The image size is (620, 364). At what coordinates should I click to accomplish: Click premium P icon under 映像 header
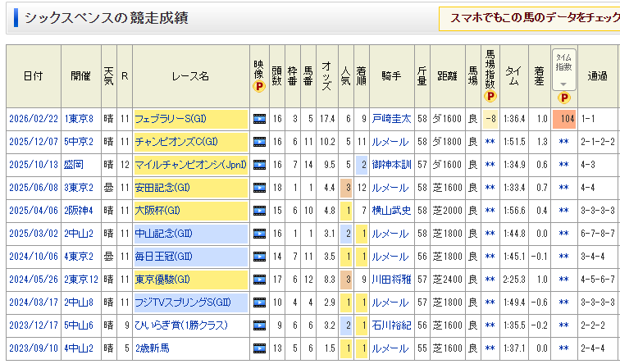[260, 87]
